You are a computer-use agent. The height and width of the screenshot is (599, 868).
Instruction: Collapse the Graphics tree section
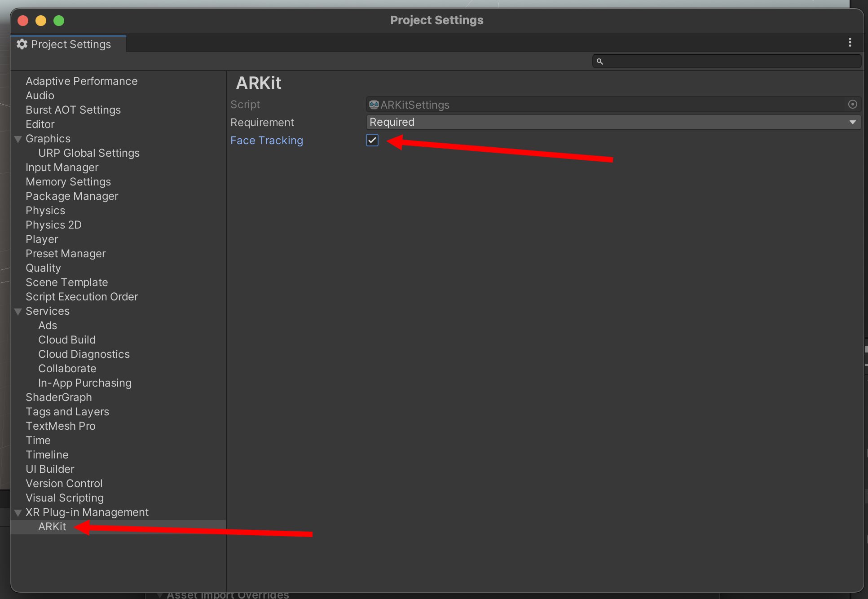(18, 139)
